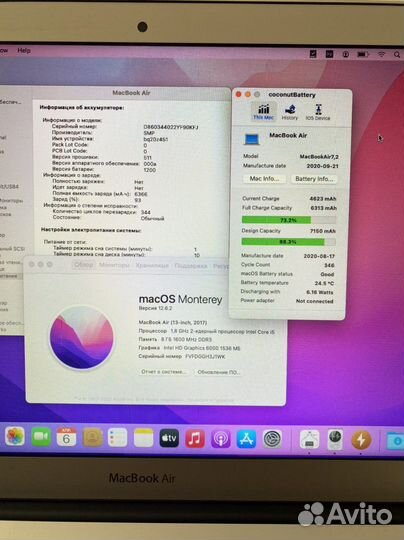Screen dimensions: 404x540
Task: Click the macOS Monterey logo image
Action: click(x=82, y=337)
